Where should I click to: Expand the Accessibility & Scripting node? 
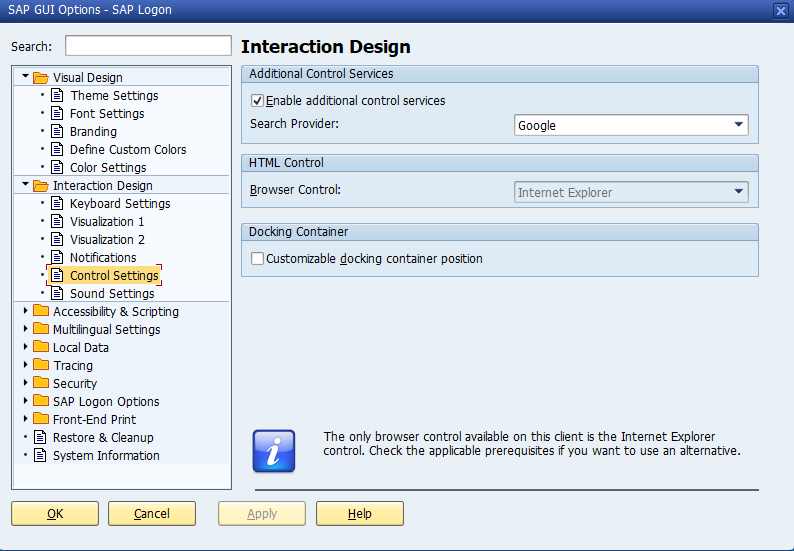[25, 311]
